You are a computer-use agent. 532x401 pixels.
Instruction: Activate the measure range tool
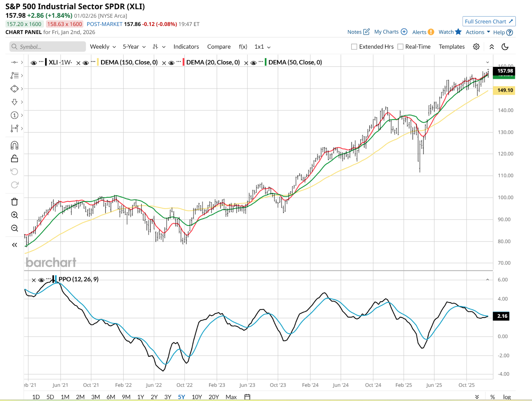pos(15,128)
